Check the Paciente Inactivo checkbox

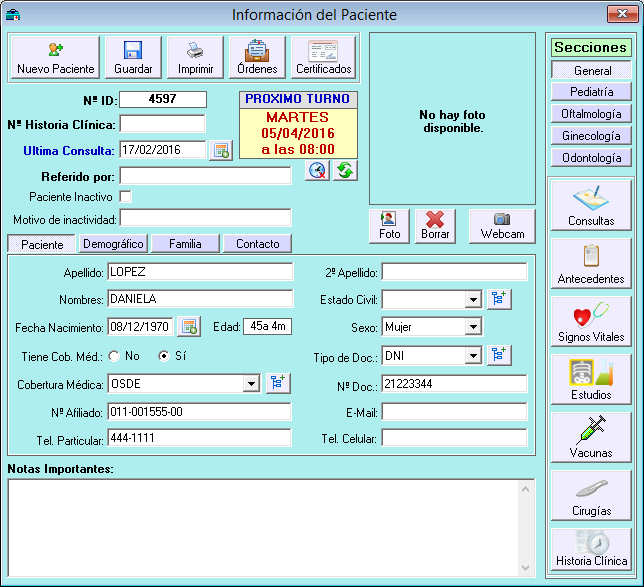(125, 196)
